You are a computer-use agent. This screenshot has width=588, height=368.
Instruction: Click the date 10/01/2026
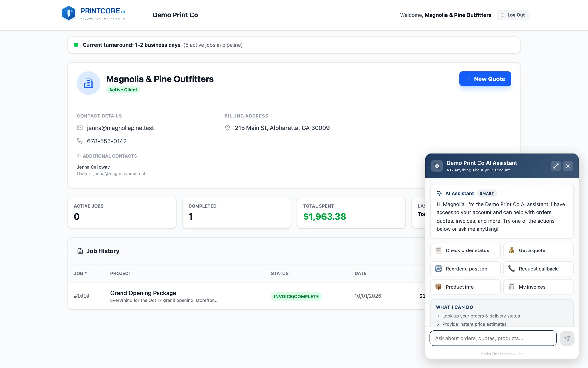click(368, 296)
